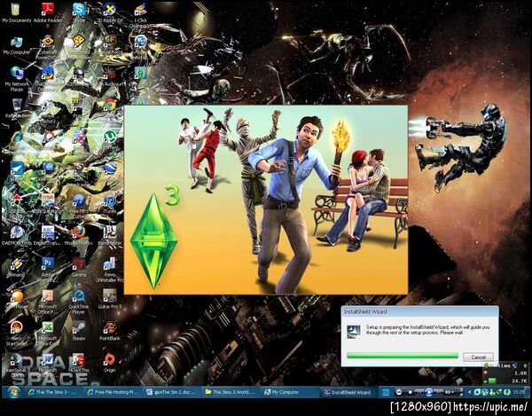Click the system clock showing 15:05
The image size is (532, 416).
pos(519,392)
